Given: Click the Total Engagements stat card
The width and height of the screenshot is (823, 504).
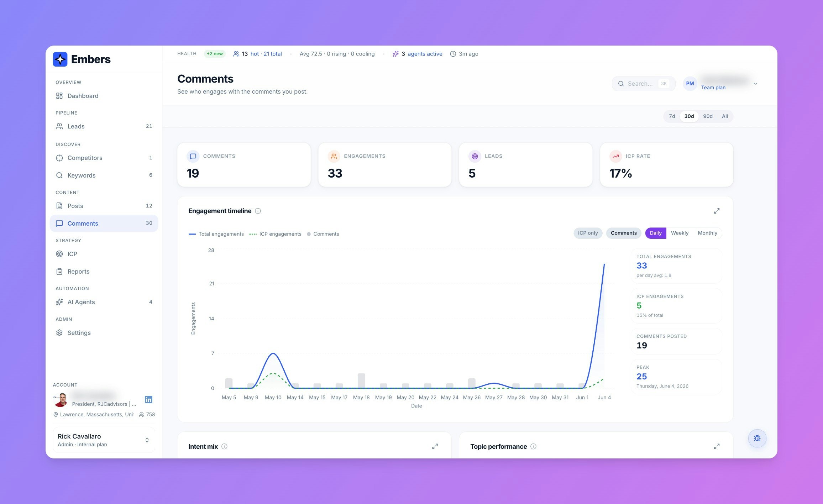Looking at the screenshot, I should coord(676,266).
